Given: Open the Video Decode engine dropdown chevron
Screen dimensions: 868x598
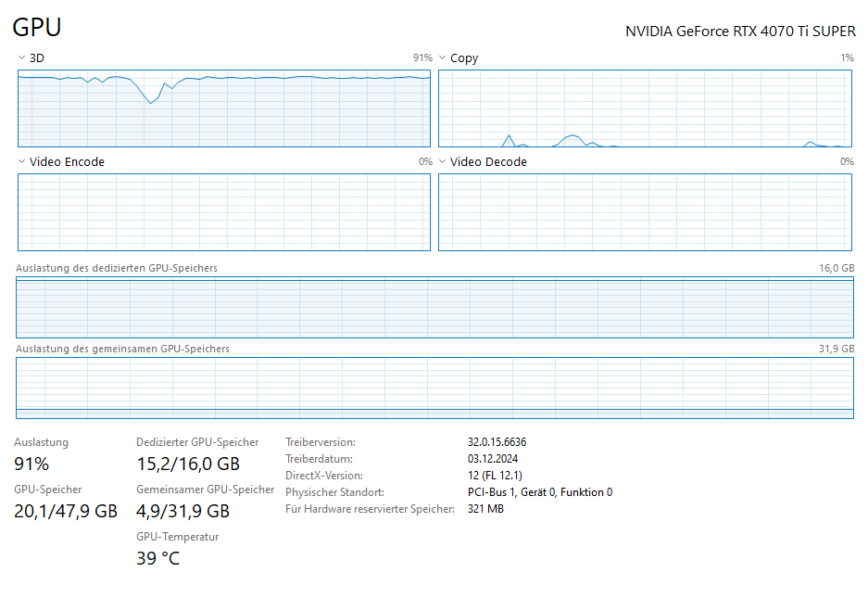Looking at the screenshot, I should click(442, 161).
